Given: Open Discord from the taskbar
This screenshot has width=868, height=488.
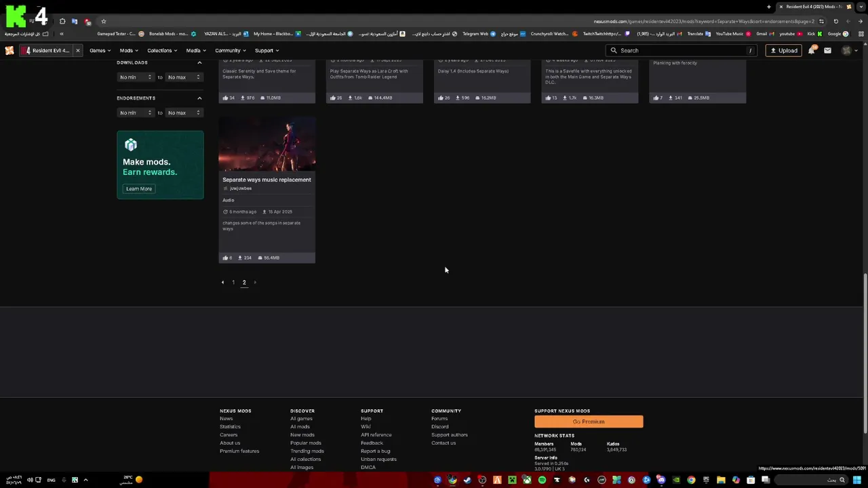Looking at the screenshot, I should 661,480.
